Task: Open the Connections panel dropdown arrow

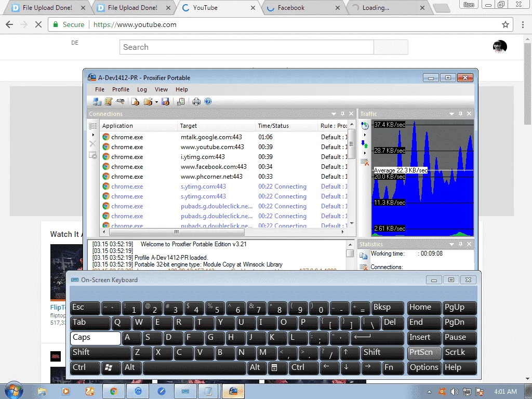Action: [x=334, y=114]
